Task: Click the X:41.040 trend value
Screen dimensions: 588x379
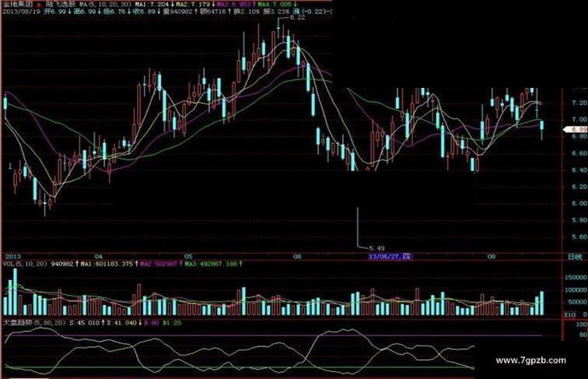Action: pyautogui.click(x=121, y=323)
